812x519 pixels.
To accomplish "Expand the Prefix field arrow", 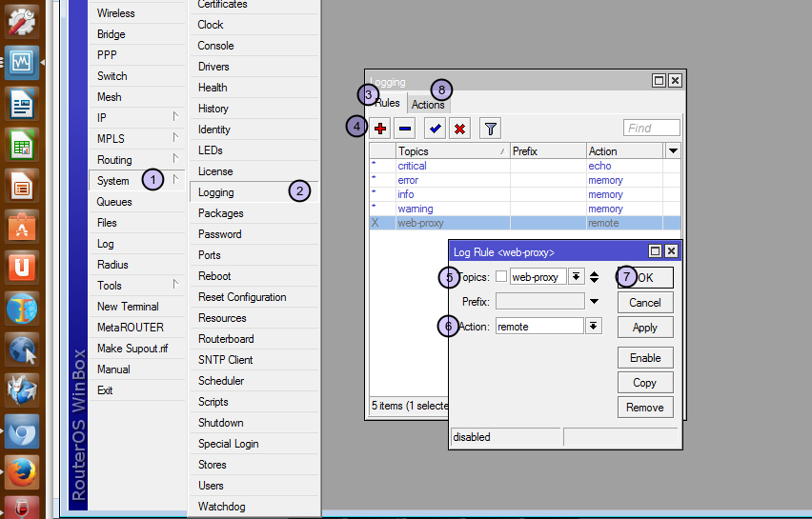I will pos(594,301).
